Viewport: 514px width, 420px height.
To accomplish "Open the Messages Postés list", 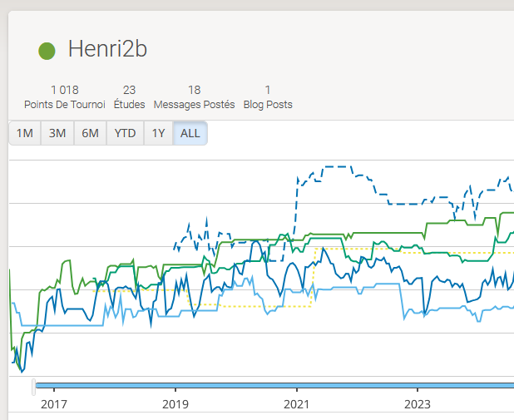I will click(x=194, y=97).
